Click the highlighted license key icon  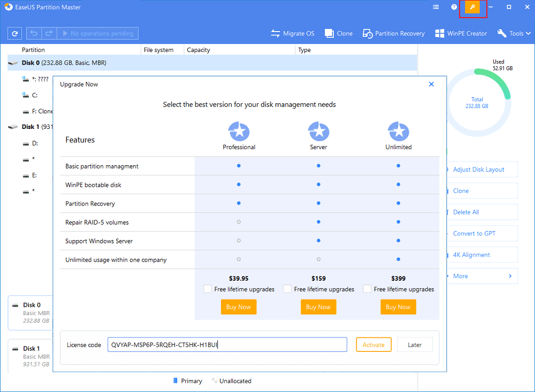(473, 7)
